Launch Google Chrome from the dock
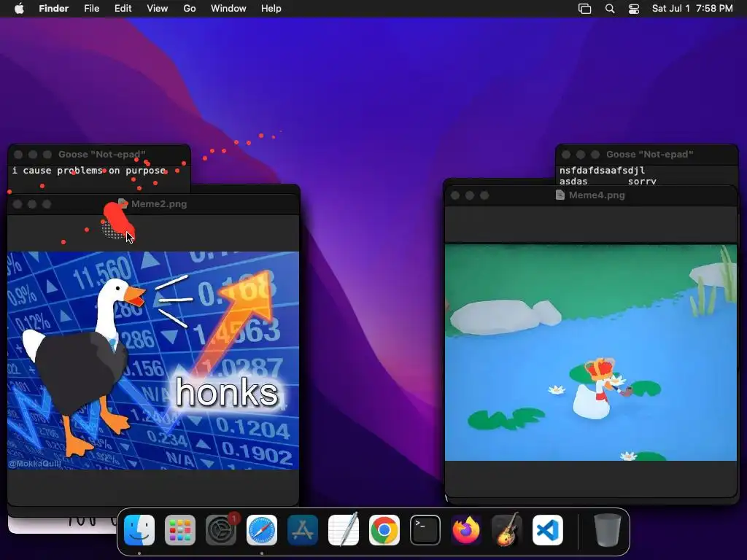The image size is (747, 560). click(x=384, y=530)
